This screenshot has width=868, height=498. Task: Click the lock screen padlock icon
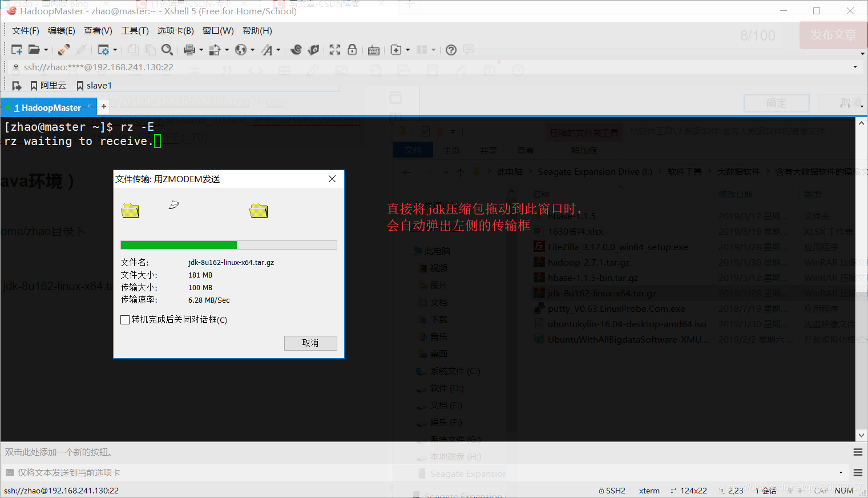[352, 50]
